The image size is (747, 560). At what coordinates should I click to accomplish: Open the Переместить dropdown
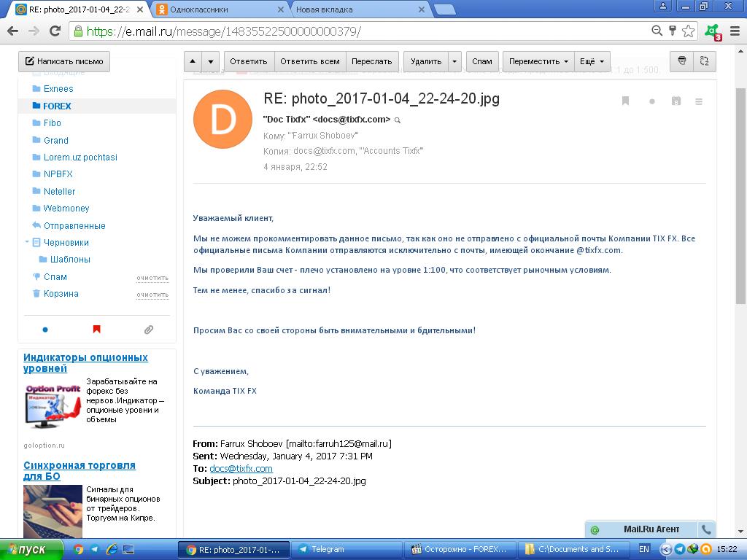point(538,61)
